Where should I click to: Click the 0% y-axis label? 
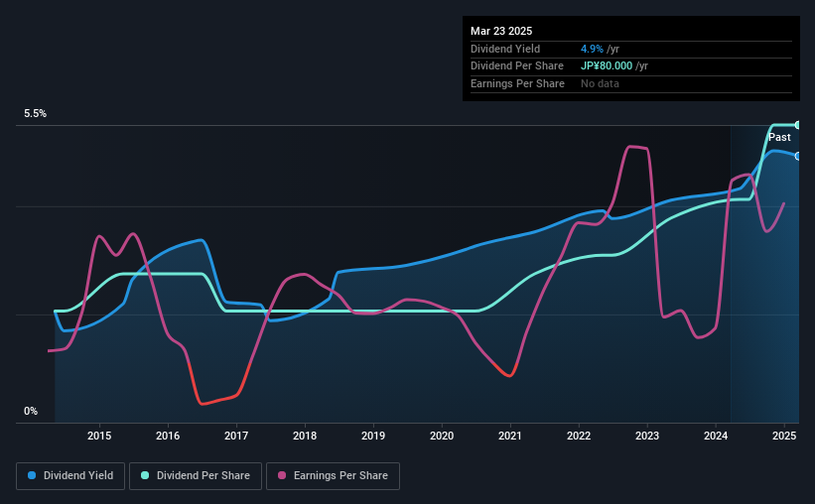[x=31, y=411]
